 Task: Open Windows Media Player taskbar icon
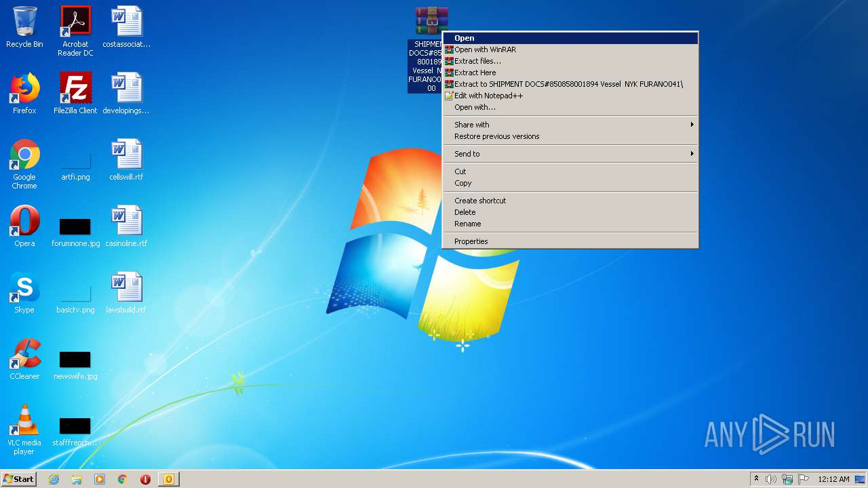coord(100,479)
